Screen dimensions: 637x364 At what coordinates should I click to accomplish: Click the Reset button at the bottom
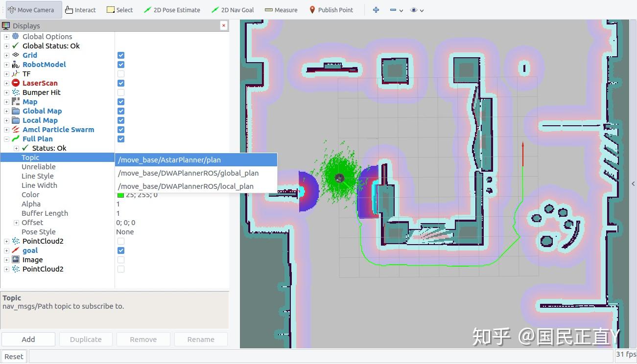(x=13, y=356)
